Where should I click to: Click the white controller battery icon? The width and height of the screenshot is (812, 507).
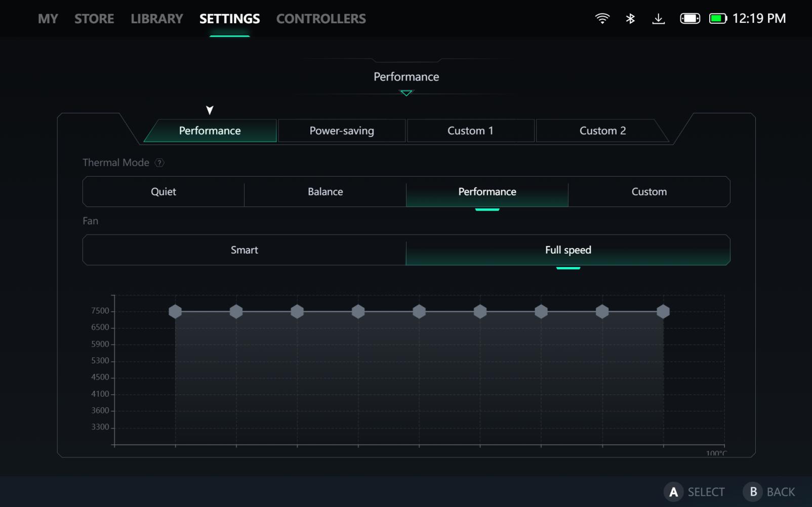pos(689,19)
